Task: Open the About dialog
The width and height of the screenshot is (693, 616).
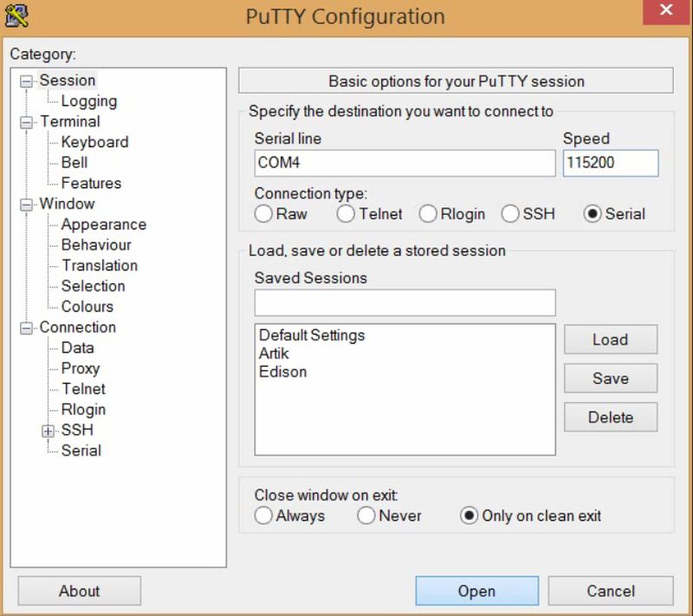Action: point(78,591)
